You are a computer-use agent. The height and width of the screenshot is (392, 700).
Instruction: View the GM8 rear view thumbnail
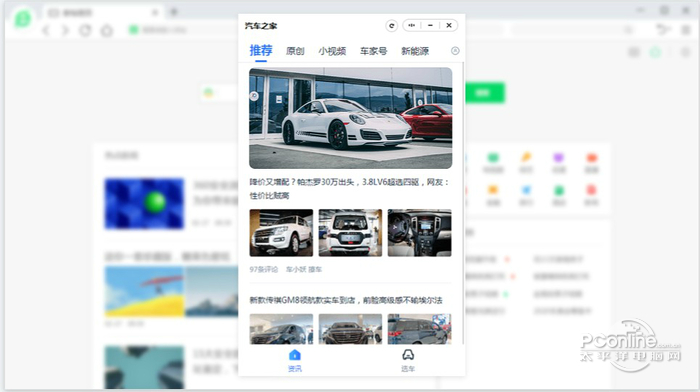[x=419, y=329]
